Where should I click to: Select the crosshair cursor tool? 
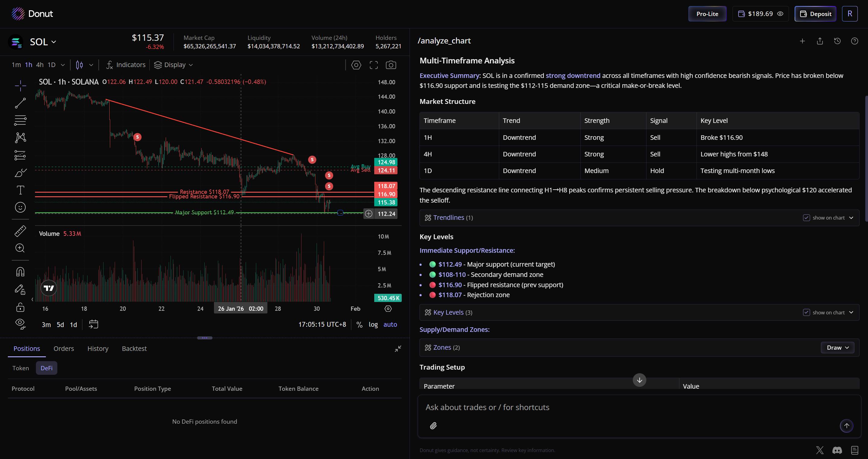click(20, 86)
